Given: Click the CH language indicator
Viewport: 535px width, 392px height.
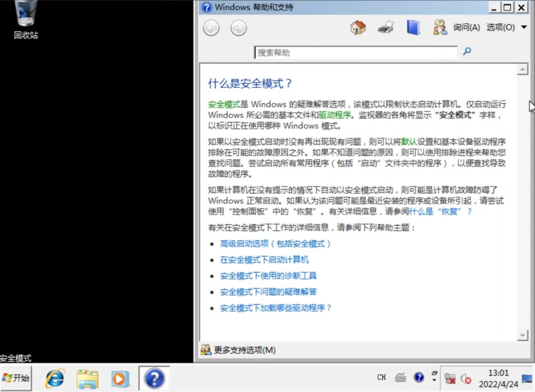Looking at the screenshot, I should pyautogui.click(x=381, y=377).
